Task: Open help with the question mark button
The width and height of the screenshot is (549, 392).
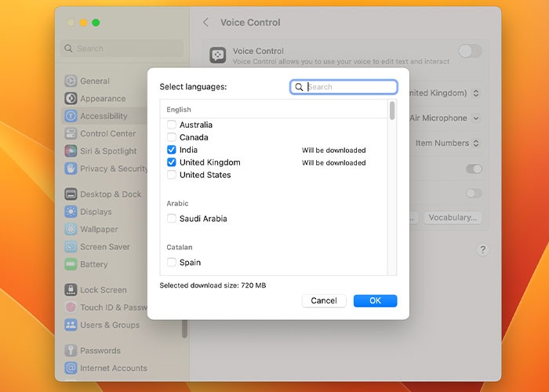Action: tap(483, 249)
